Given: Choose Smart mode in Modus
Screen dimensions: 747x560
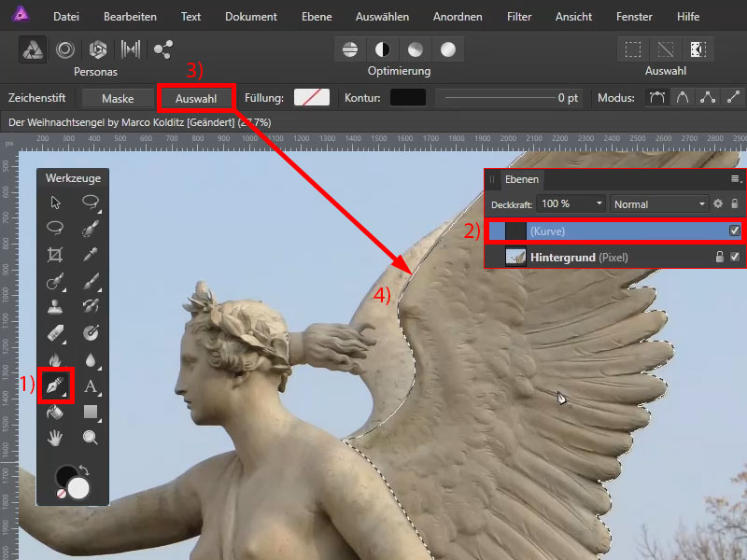Looking at the screenshot, I should tap(683, 98).
